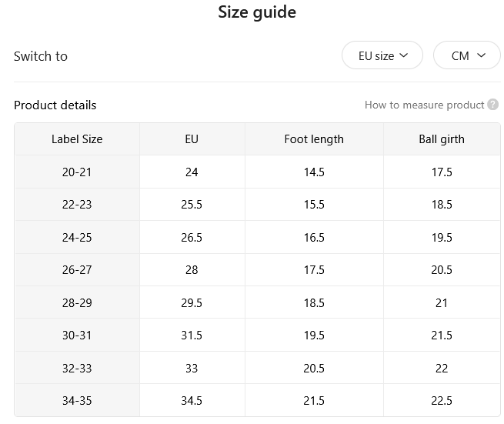504x424 pixels.
Task: Open the EU size dropdown
Action: pyautogui.click(x=382, y=55)
